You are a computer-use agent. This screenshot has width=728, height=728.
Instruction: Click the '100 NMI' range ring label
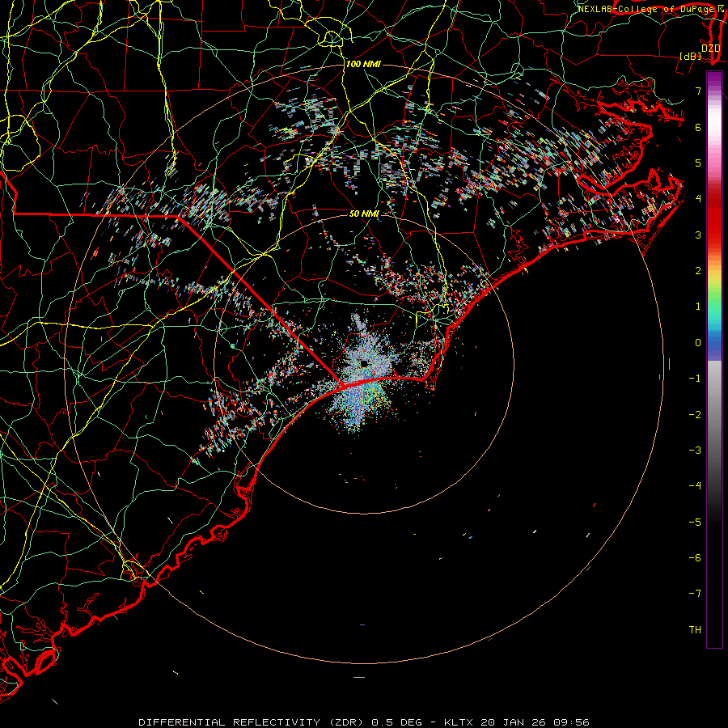tap(363, 64)
